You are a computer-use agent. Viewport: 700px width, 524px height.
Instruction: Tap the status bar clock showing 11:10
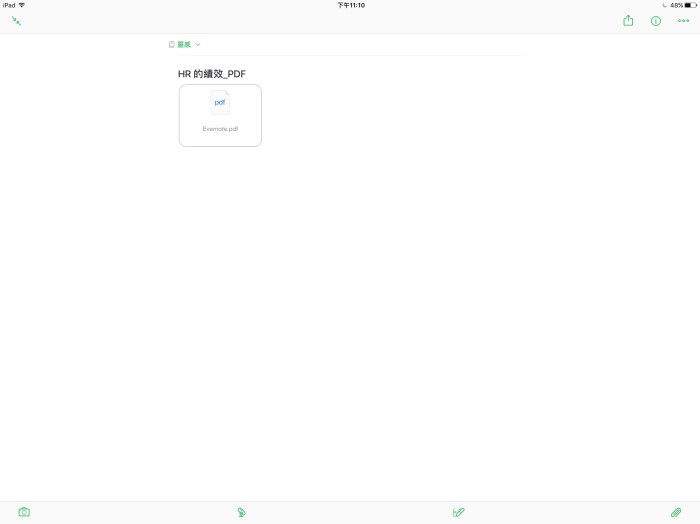pyautogui.click(x=350, y=5)
